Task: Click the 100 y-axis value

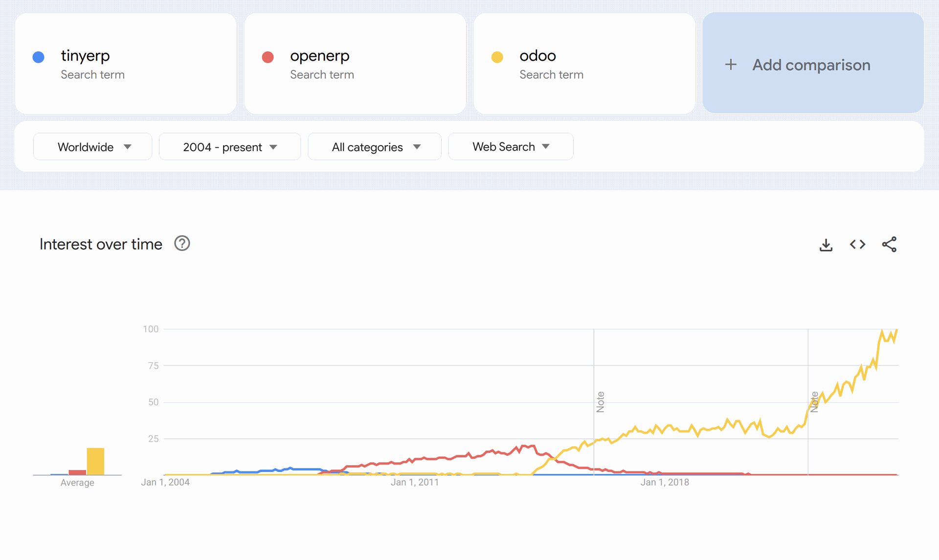Action: (x=151, y=329)
